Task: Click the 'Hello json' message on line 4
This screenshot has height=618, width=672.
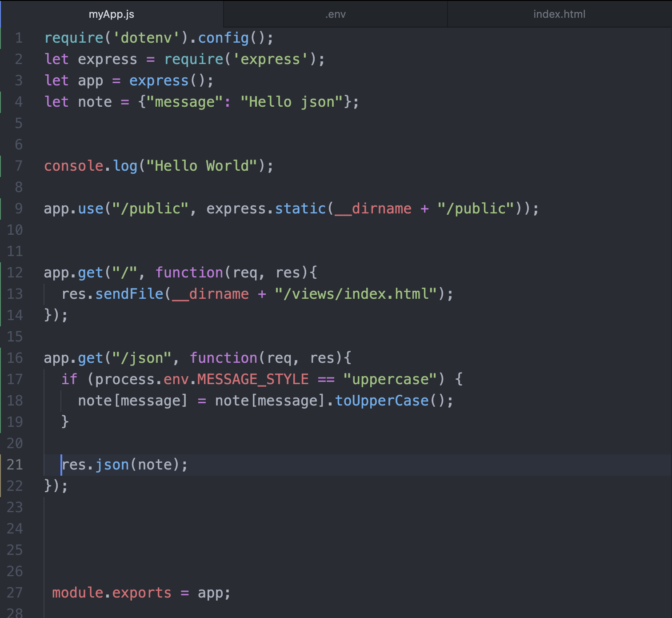Action: click(x=291, y=101)
